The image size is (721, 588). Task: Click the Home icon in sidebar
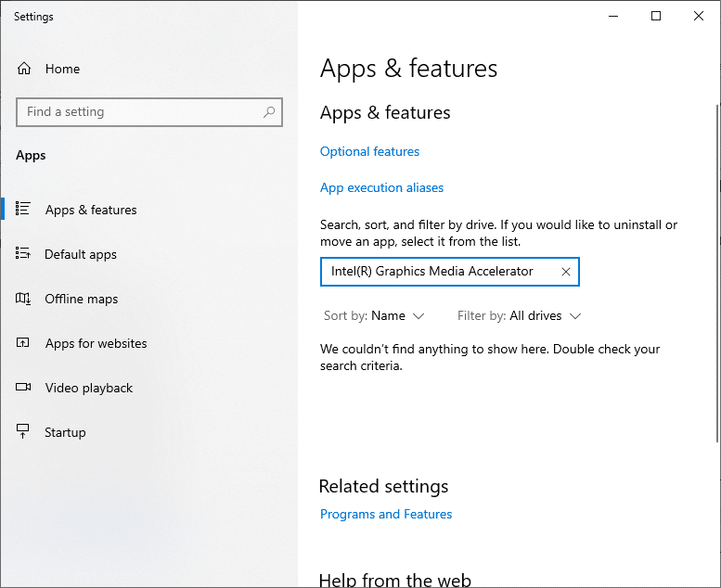24,69
